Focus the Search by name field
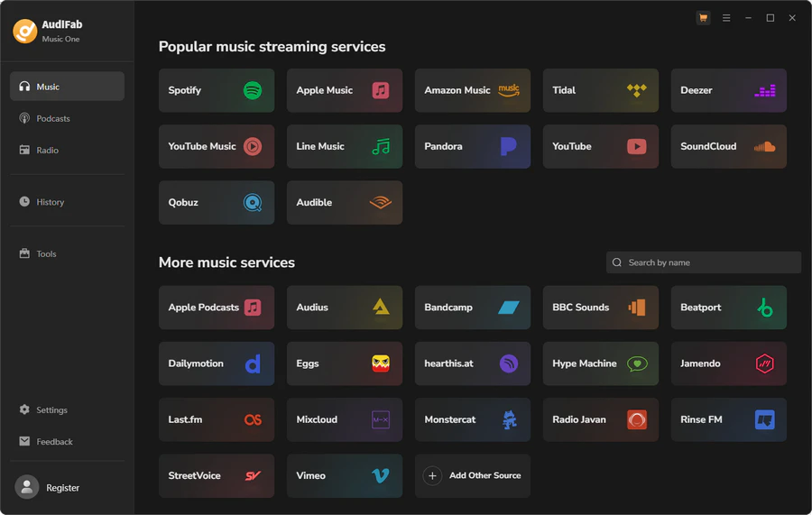The width and height of the screenshot is (812, 515). pos(703,262)
